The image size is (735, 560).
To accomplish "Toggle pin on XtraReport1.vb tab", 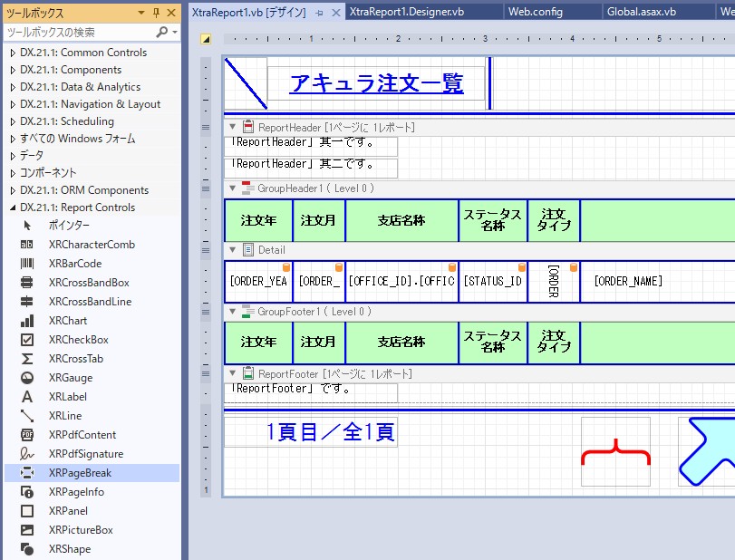I will coord(319,13).
